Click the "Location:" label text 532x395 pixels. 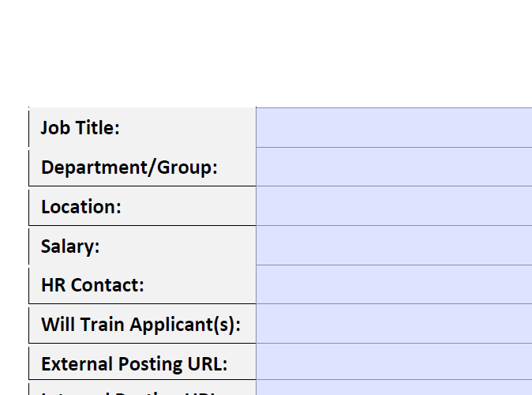[81, 206]
